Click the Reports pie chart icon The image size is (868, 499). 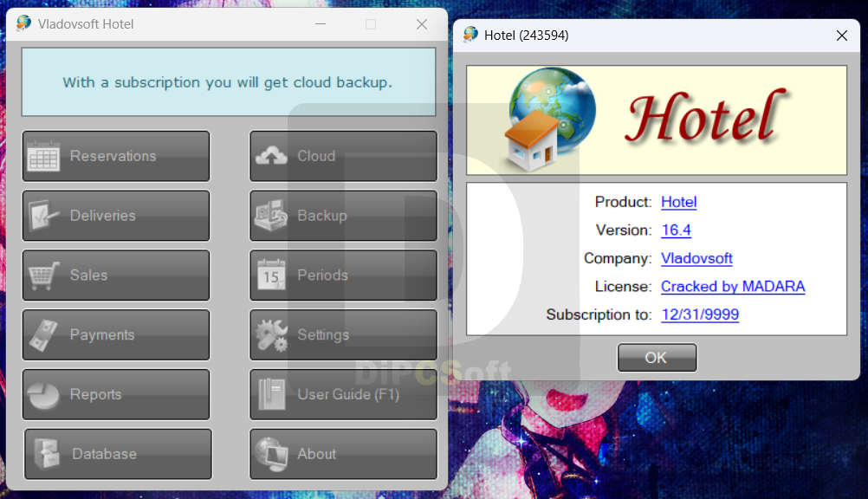(43, 395)
